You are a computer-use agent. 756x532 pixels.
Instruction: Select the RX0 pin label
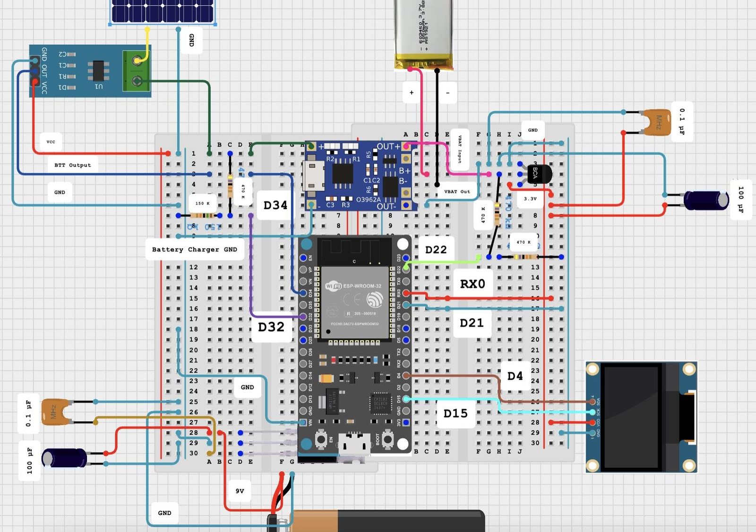[472, 284]
